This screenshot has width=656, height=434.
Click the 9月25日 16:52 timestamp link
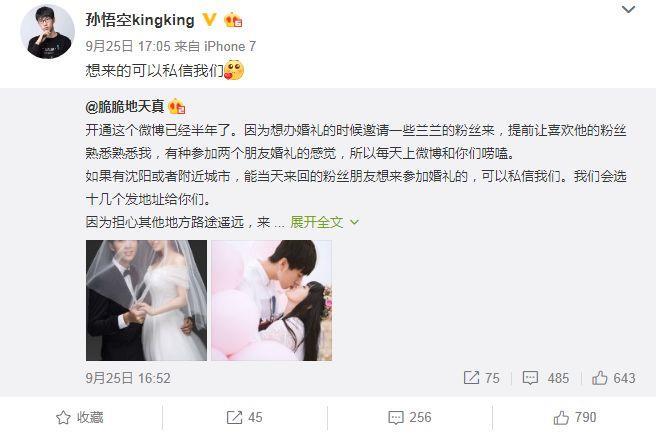(128, 378)
